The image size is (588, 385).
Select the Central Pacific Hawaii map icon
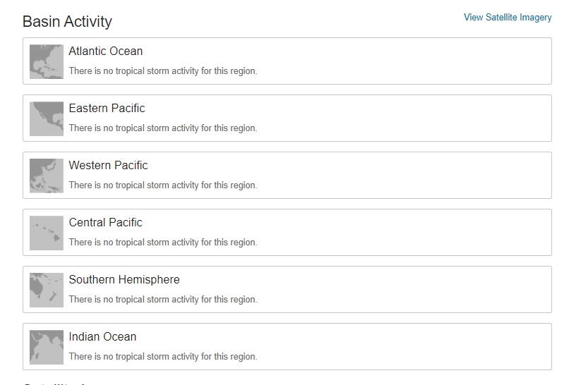click(x=47, y=233)
